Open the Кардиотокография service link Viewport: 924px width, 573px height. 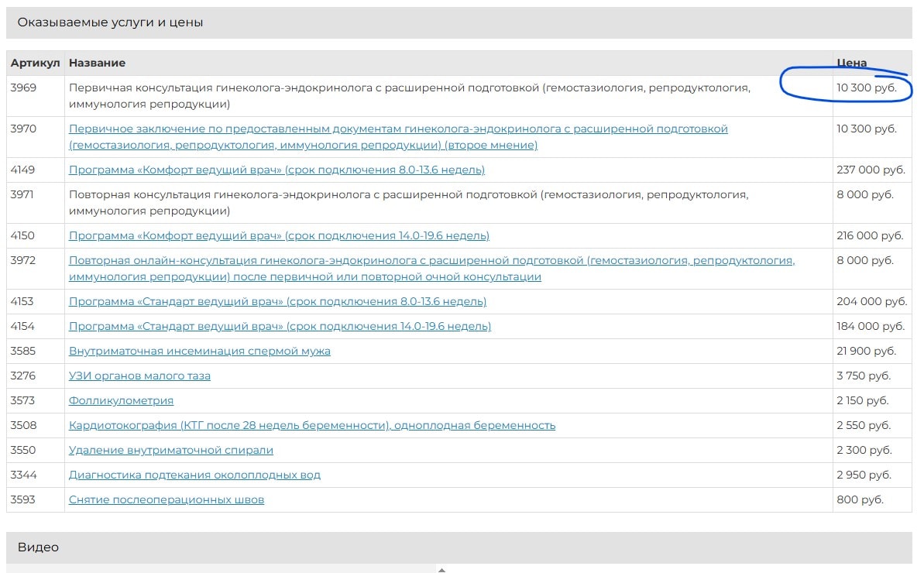(312, 425)
